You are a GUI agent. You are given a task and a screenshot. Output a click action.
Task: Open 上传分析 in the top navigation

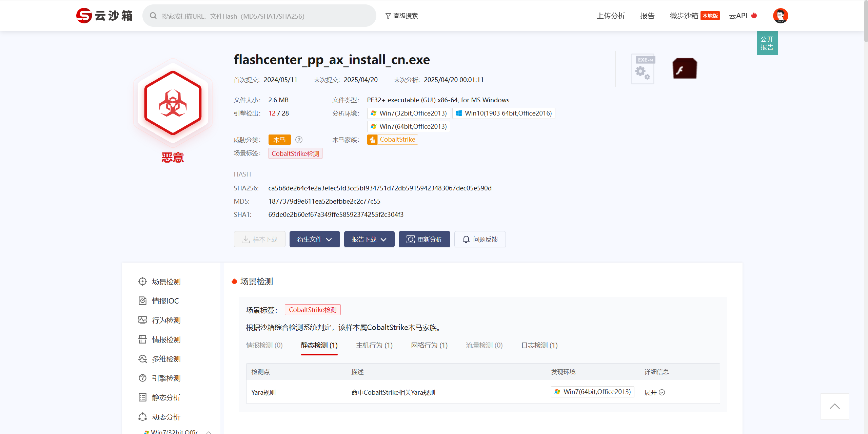[611, 16]
